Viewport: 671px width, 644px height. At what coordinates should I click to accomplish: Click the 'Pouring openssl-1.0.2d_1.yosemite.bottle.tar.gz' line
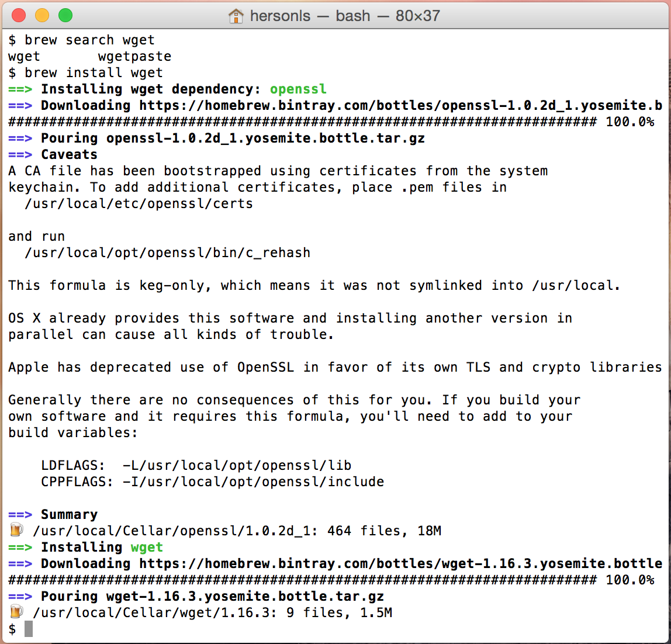[216, 139]
